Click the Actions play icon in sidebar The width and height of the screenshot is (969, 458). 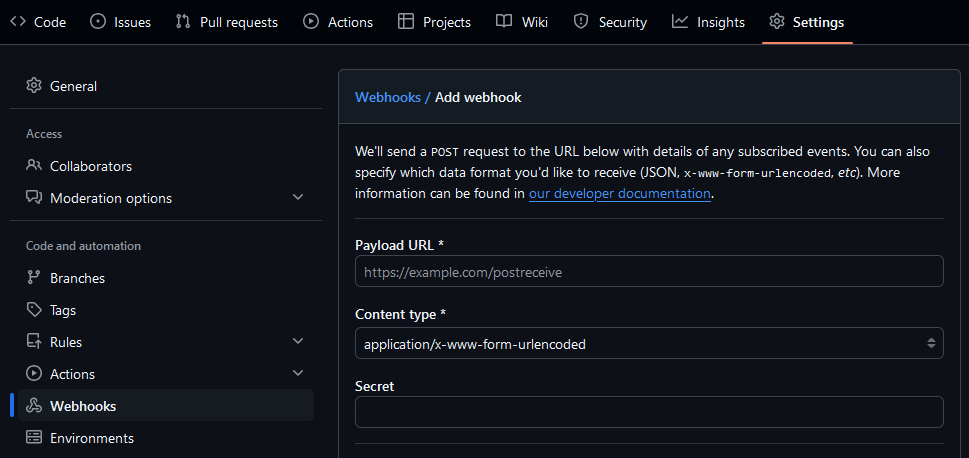coord(34,374)
